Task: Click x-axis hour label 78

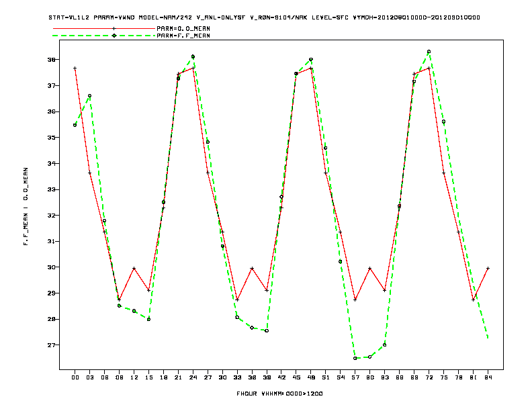Action: pos(458,377)
